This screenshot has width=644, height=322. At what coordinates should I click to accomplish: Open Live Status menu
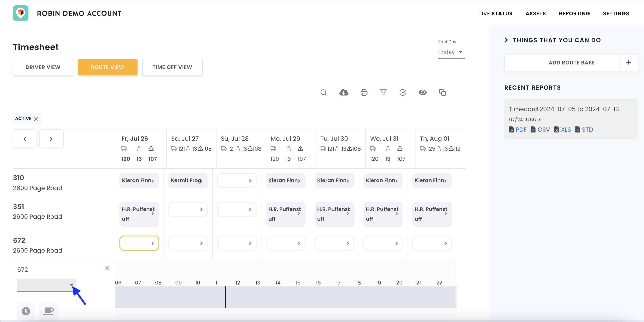click(496, 14)
